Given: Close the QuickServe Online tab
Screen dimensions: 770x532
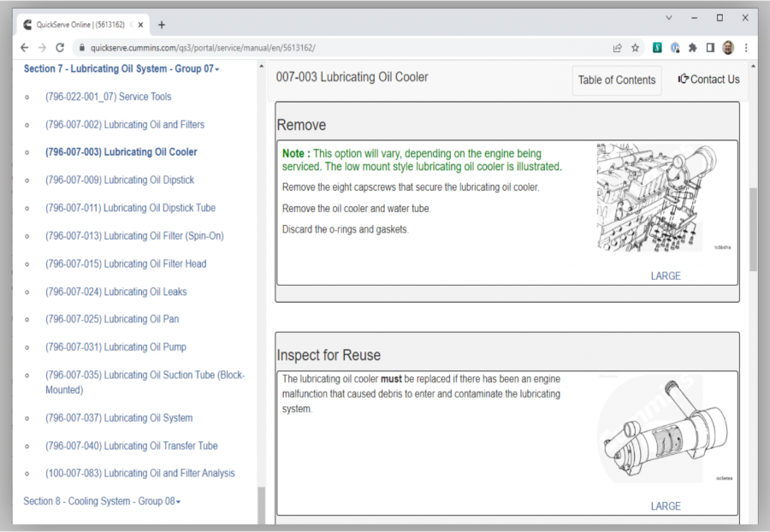Looking at the screenshot, I should click(140, 25).
